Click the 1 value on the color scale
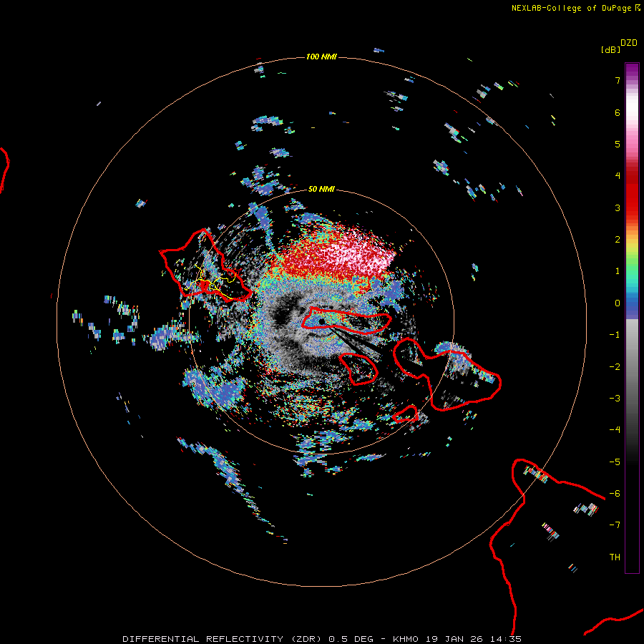The width and height of the screenshot is (644, 644). pyautogui.click(x=618, y=271)
